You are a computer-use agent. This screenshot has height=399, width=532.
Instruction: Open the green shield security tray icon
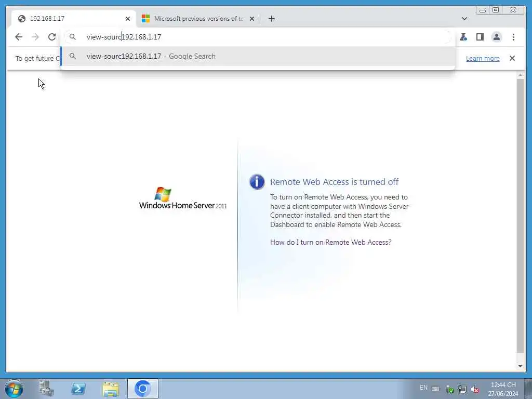[449, 390]
